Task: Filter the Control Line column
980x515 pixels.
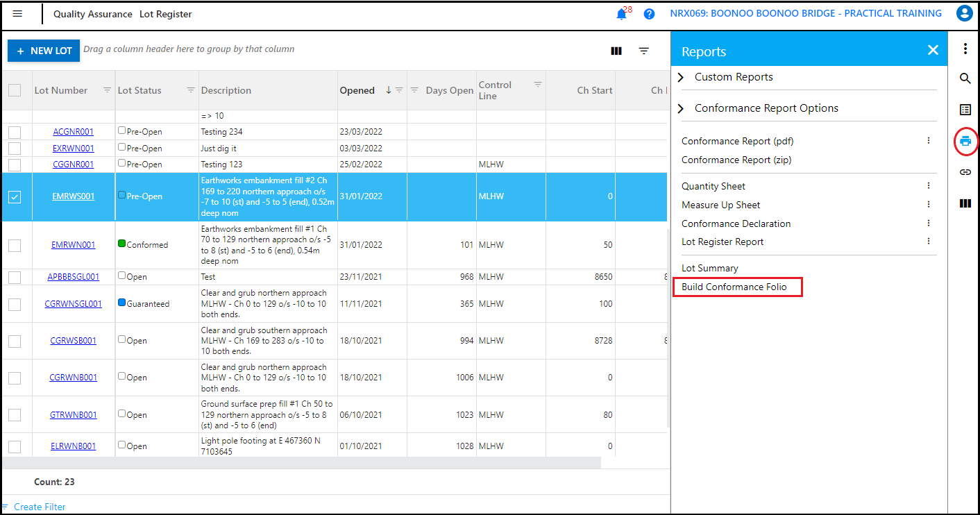Action: point(538,85)
